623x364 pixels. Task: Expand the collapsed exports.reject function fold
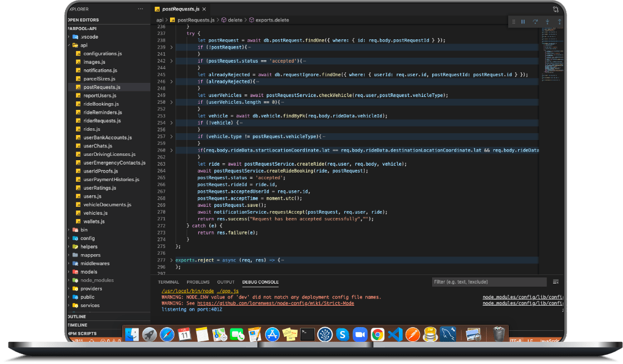172,260
